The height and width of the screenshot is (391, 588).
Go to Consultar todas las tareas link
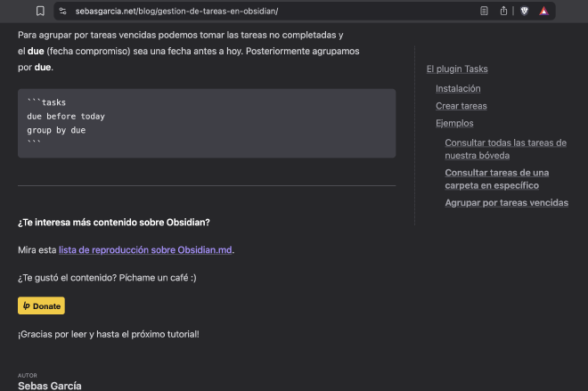coord(505,150)
